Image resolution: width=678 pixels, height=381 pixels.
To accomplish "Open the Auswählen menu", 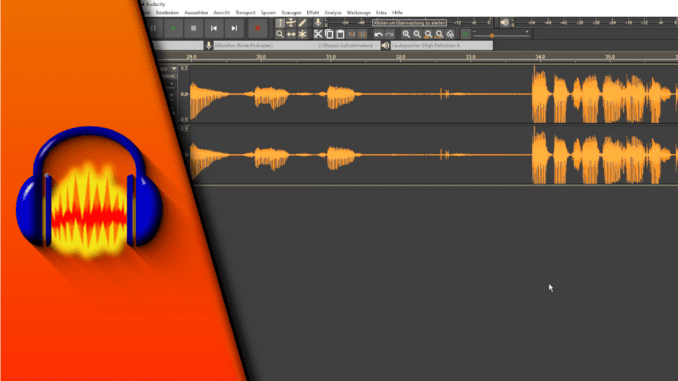I will 196,13.
